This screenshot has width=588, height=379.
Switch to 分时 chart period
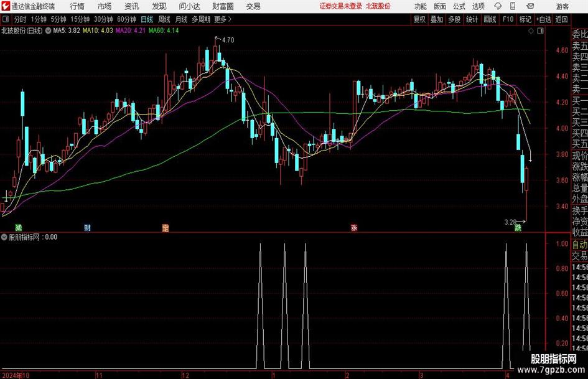[x=21, y=19]
